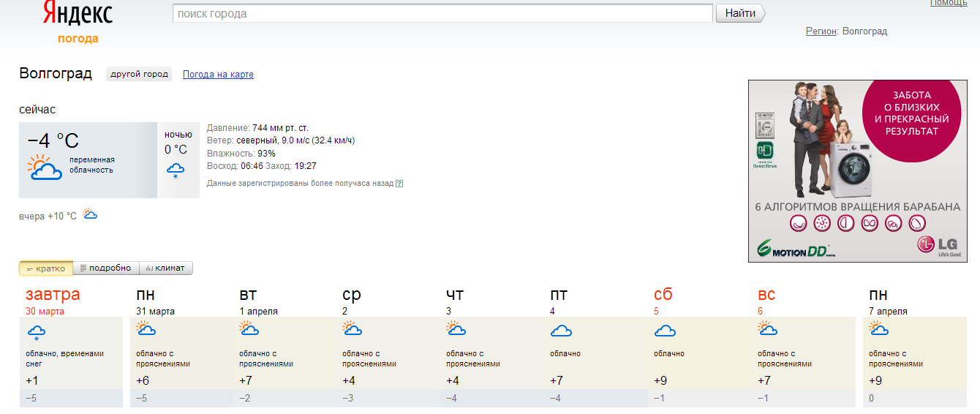Open the Регион settings link

click(821, 31)
